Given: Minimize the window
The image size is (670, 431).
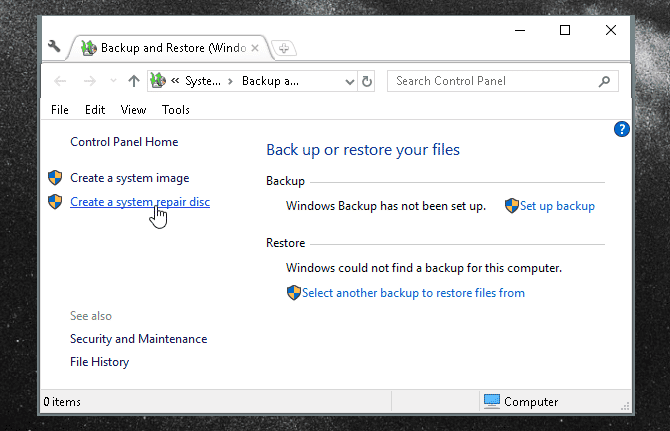Looking at the screenshot, I should tap(520, 30).
